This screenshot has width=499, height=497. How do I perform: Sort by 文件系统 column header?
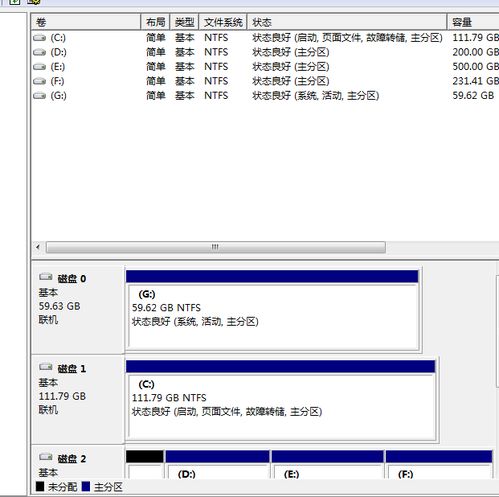point(223,22)
